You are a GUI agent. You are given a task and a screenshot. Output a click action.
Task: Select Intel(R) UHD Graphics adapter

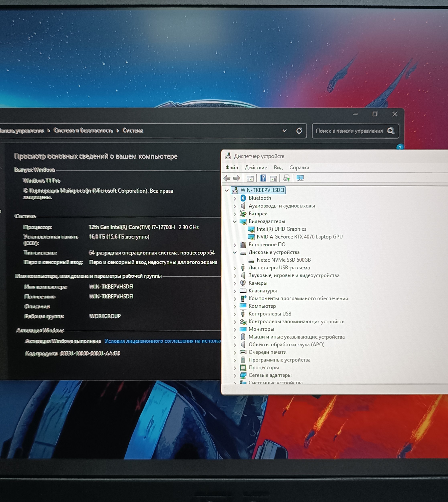pos(281,229)
